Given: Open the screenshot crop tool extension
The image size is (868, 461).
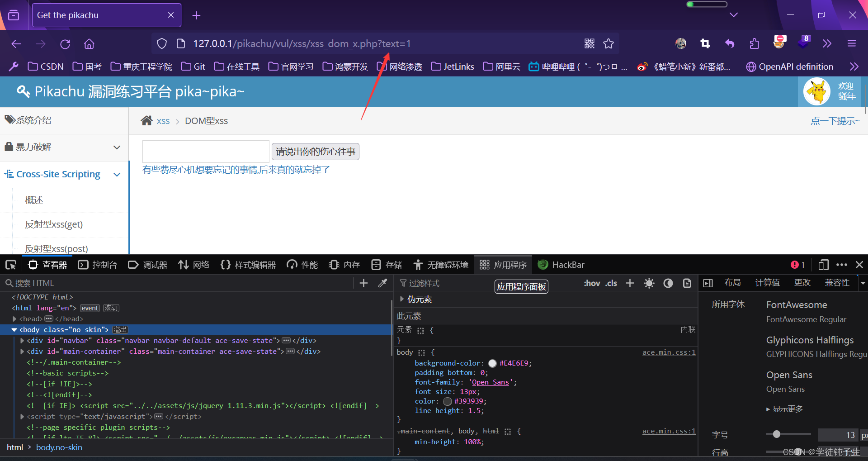Looking at the screenshot, I should point(705,43).
